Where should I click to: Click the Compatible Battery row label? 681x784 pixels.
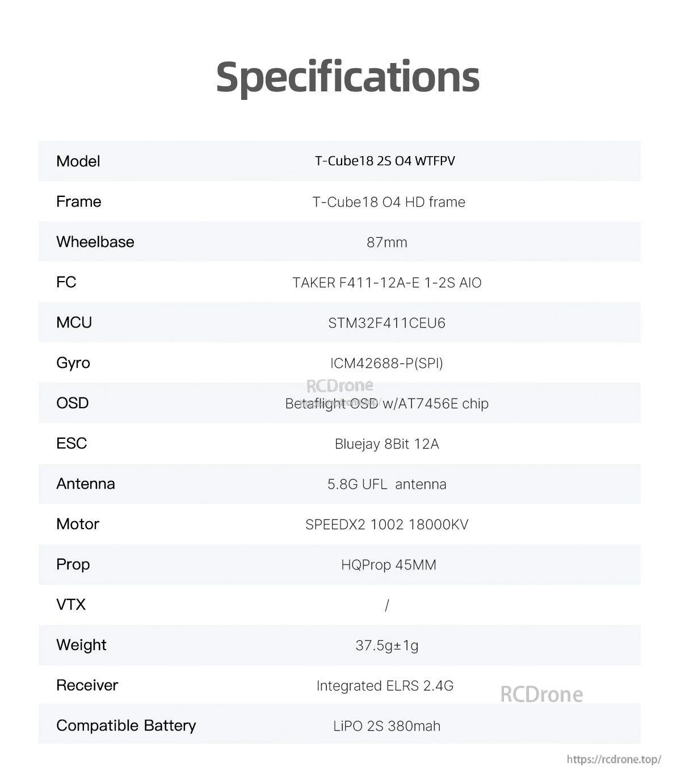(x=126, y=726)
